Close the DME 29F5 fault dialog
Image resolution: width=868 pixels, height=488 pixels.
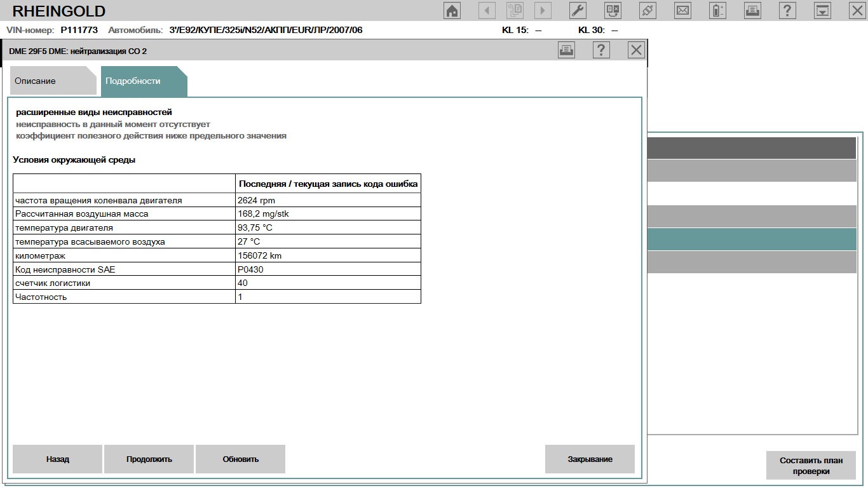coord(636,50)
